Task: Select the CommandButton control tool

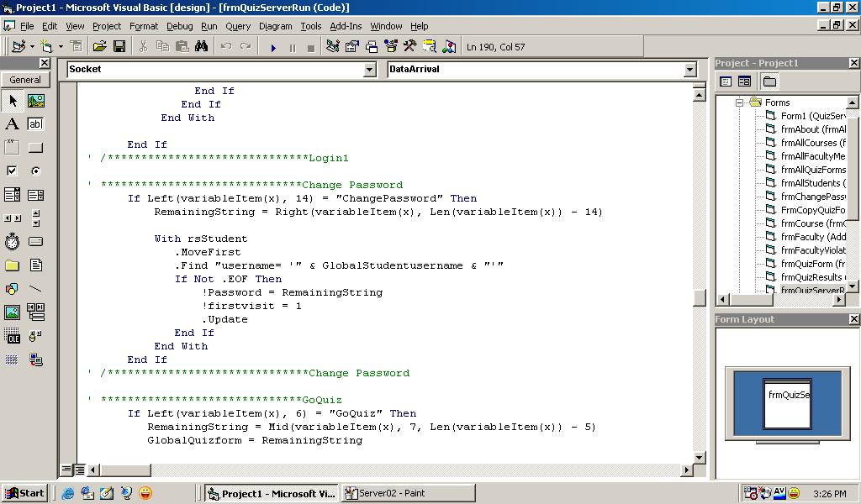Action: pos(35,148)
